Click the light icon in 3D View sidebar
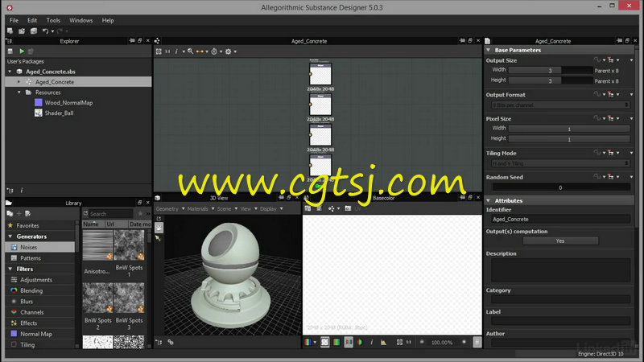The height and width of the screenshot is (362, 644). (158, 238)
